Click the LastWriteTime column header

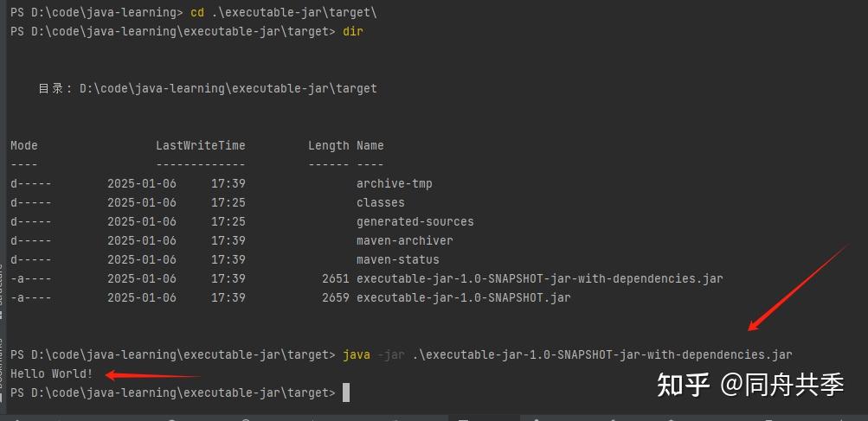[x=200, y=145]
